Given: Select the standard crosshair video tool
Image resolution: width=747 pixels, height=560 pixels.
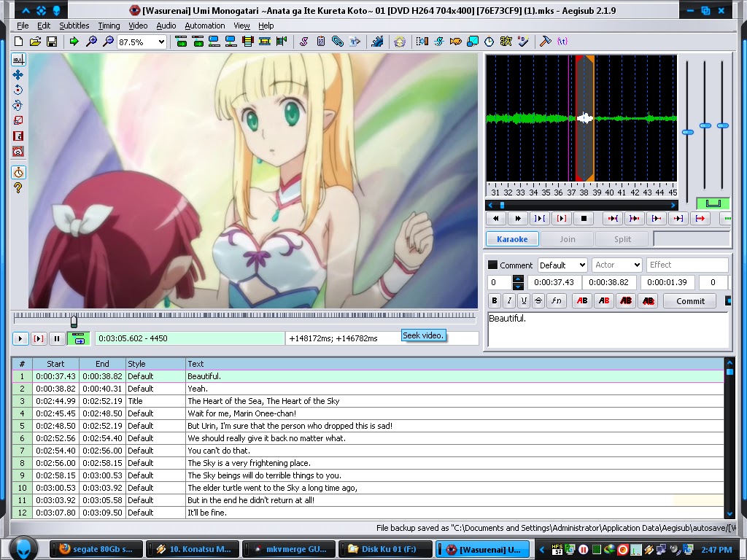Looking at the screenshot, I should pyautogui.click(x=18, y=60).
